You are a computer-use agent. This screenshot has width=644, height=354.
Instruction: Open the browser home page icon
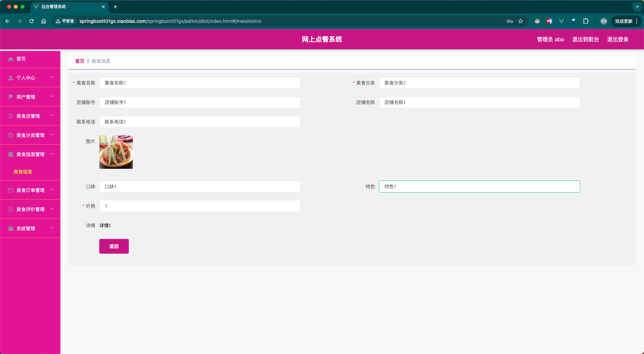pyautogui.click(x=44, y=21)
